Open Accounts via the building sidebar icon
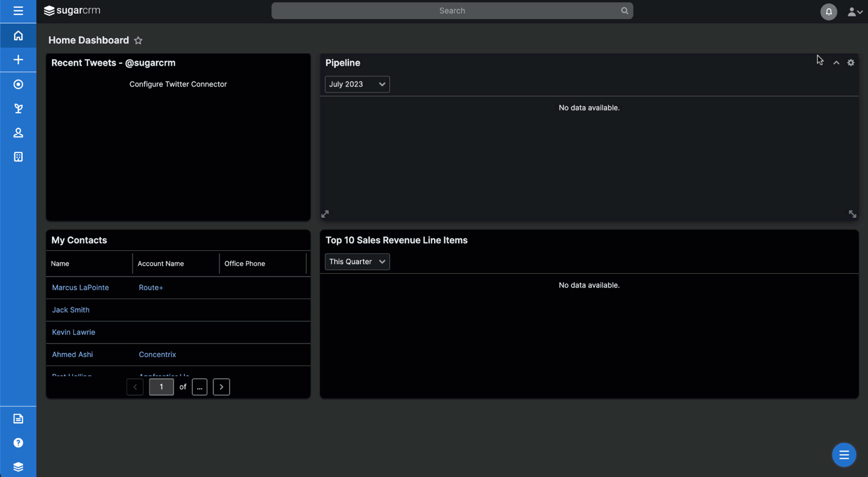Image resolution: width=868 pixels, height=477 pixels. (x=18, y=157)
